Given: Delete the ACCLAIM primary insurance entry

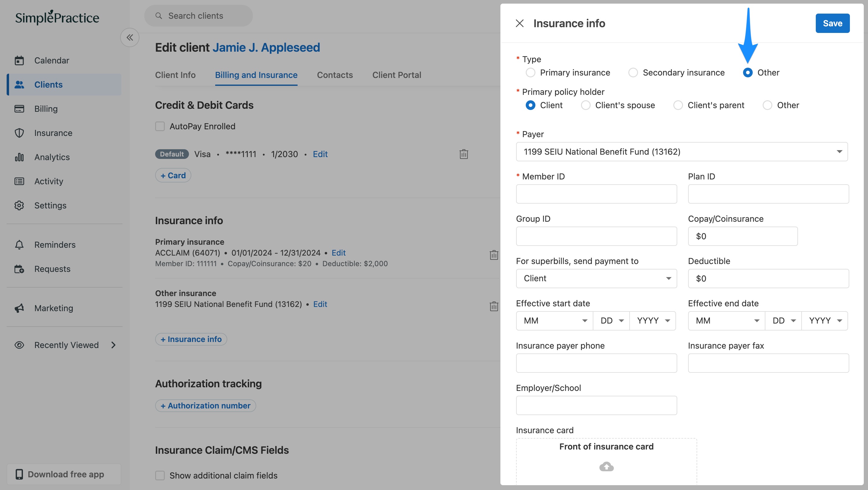Looking at the screenshot, I should 494,255.
